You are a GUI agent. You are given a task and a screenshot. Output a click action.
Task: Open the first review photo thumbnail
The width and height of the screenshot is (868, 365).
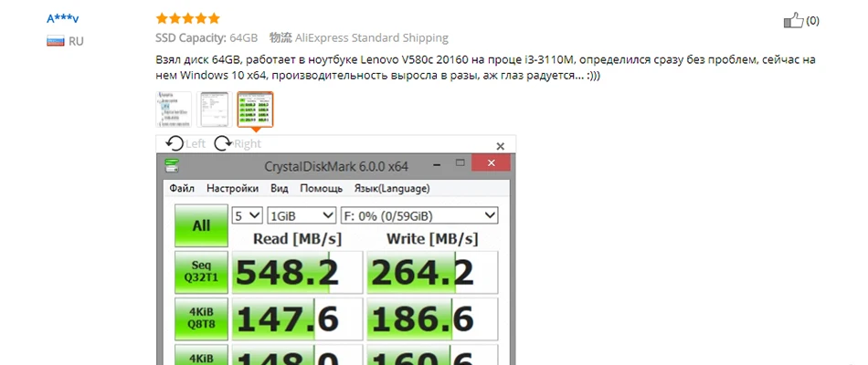coord(174,109)
